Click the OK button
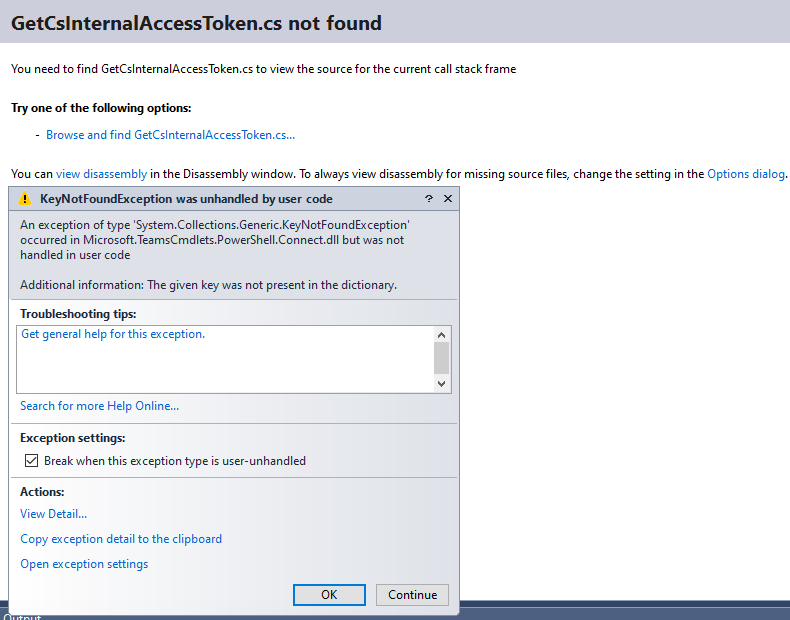 (329, 595)
